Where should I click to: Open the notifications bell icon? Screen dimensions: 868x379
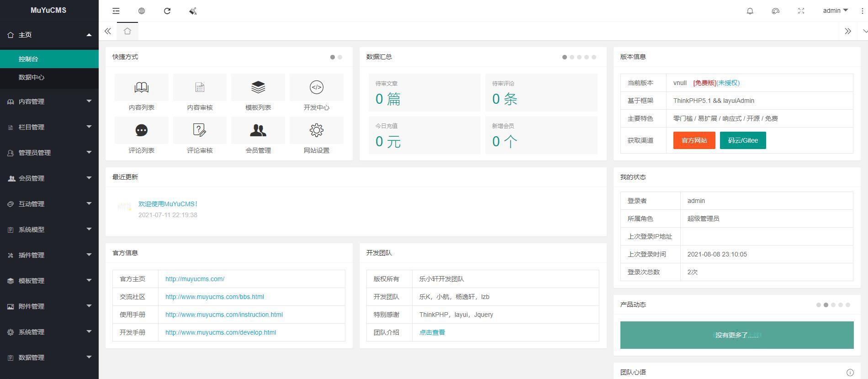pos(750,11)
